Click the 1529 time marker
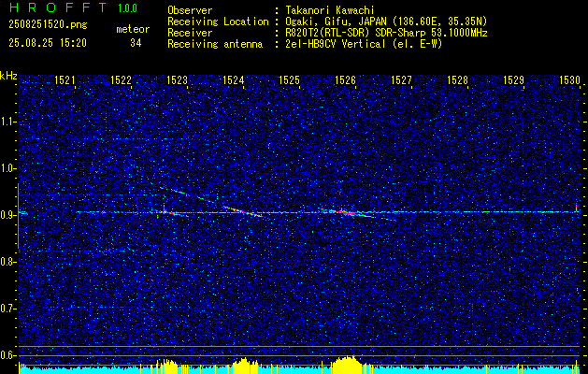This screenshot has width=588, height=374. pos(513,79)
